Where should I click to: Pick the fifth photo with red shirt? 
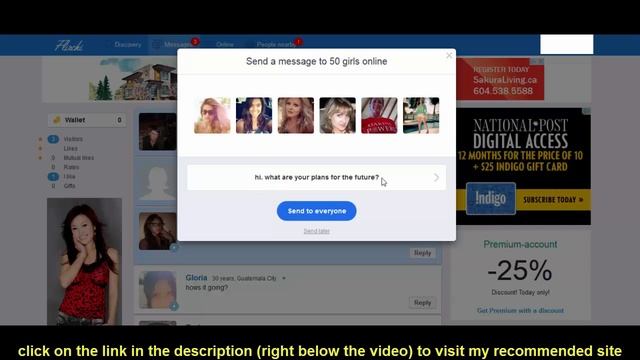(x=379, y=116)
